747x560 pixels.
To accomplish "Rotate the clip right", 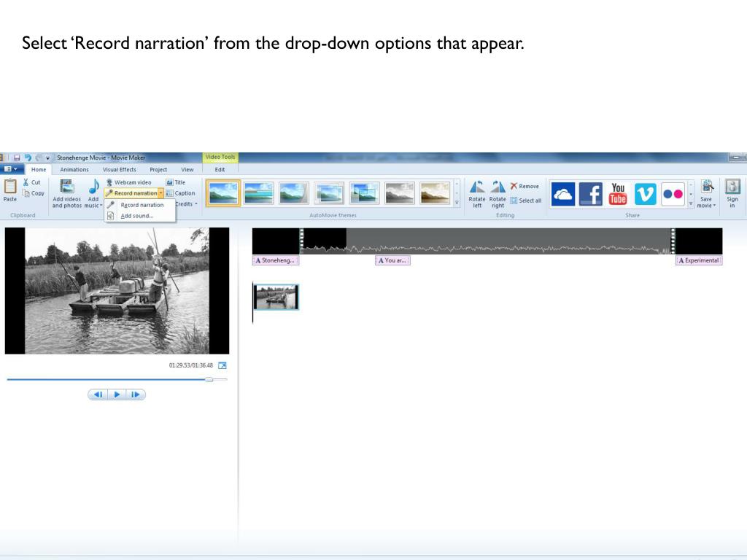I will [x=498, y=194].
